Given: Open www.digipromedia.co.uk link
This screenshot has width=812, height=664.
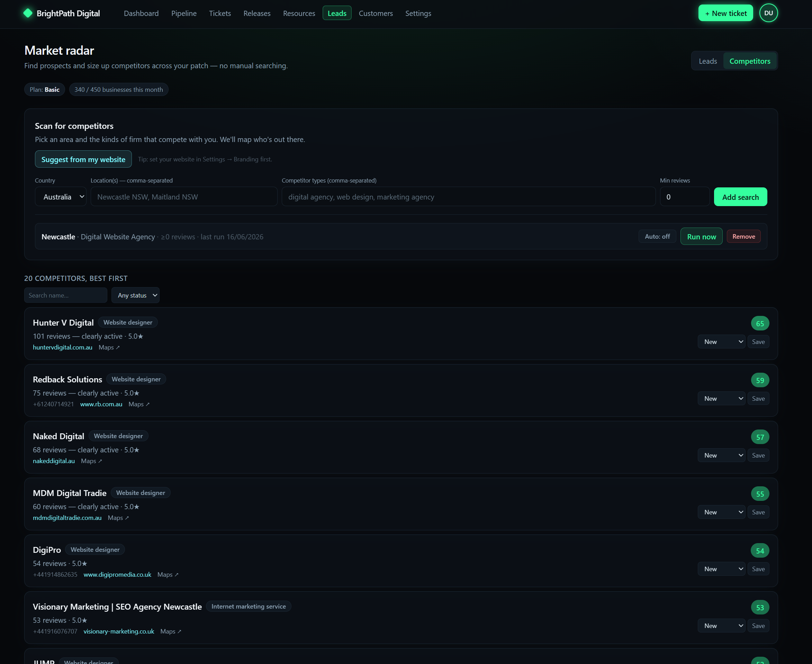Looking at the screenshot, I should click(x=117, y=575).
